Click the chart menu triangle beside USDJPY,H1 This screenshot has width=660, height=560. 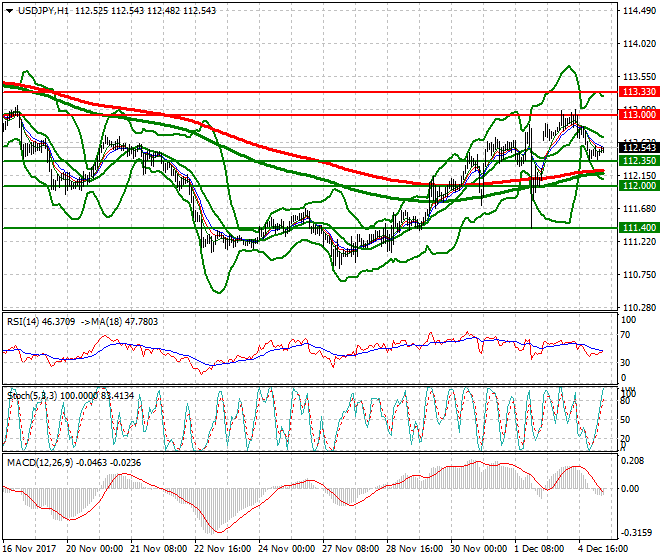pyautogui.click(x=9, y=11)
